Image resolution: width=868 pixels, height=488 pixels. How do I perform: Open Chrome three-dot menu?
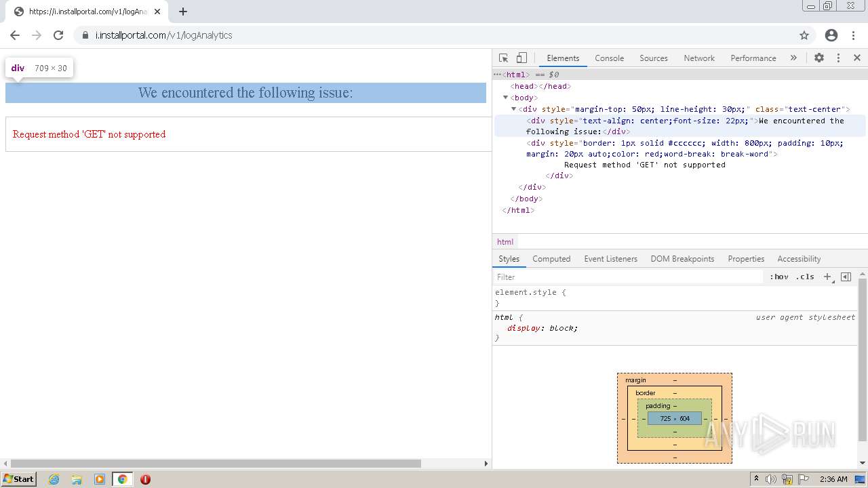pos(852,35)
